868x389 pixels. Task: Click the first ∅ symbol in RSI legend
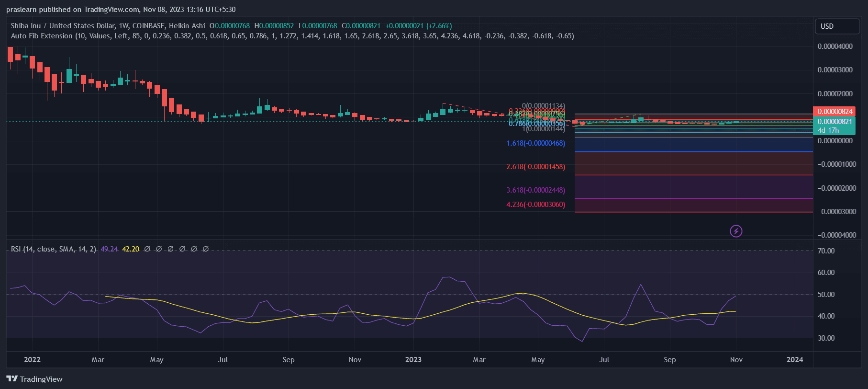tap(147, 249)
